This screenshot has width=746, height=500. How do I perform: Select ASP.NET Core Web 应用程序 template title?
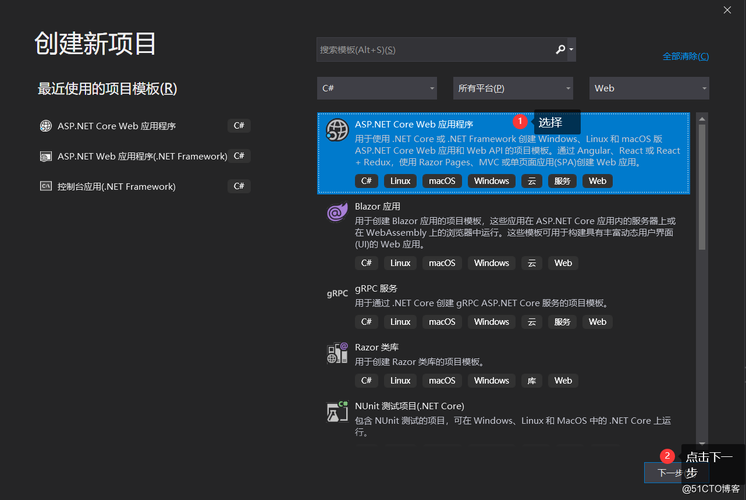[414, 124]
